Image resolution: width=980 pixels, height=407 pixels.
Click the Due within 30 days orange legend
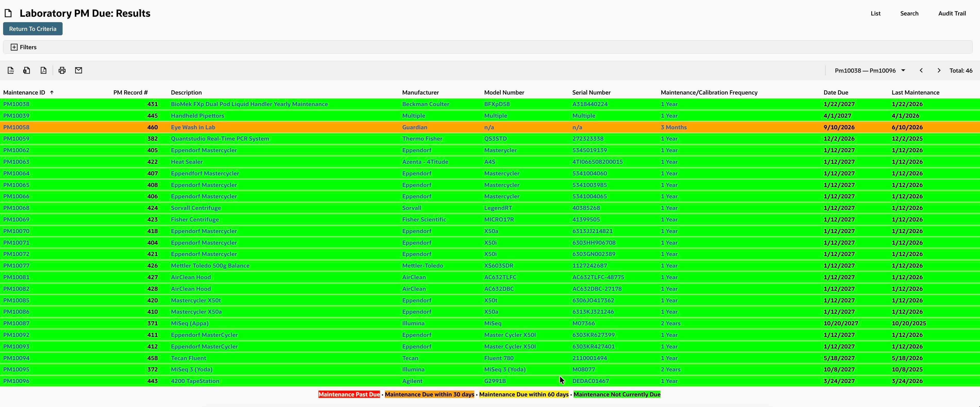pos(429,394)
